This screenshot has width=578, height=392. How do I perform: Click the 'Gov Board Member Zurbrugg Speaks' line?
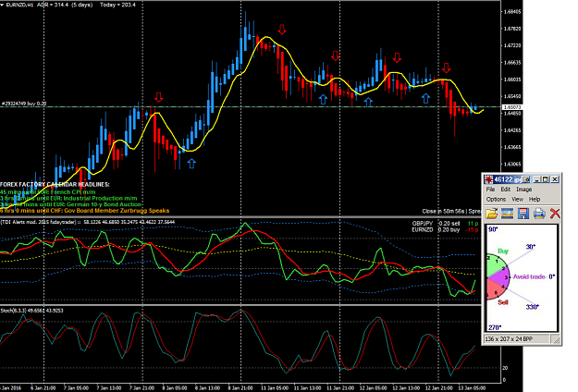(x=85, y=211)
